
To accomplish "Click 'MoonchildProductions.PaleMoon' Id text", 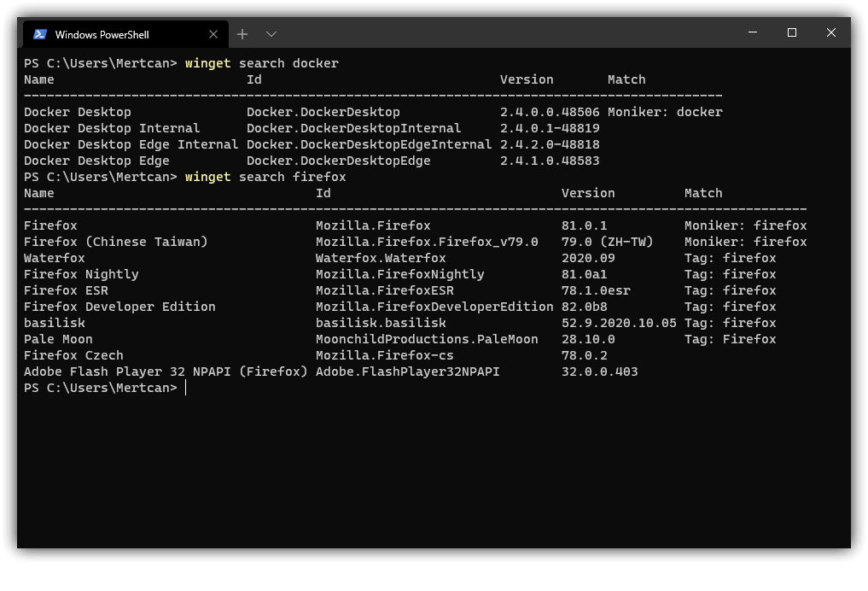I will point(427,339).
